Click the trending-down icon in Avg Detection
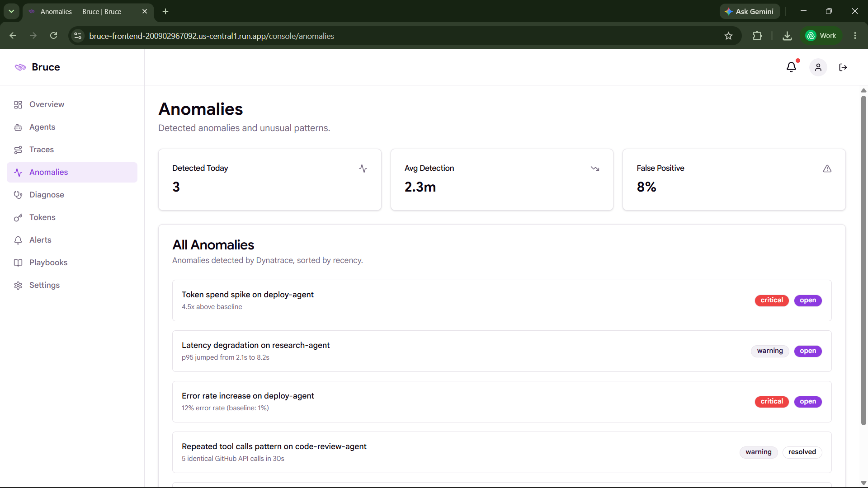The width and height of the screenshot is (868, 488). (595, 169)
